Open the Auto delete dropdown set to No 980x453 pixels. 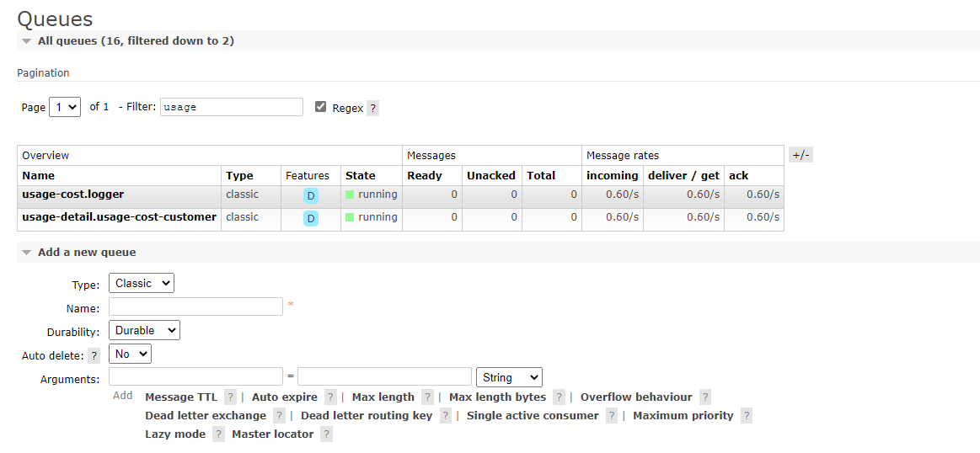[x=130, y=354]
